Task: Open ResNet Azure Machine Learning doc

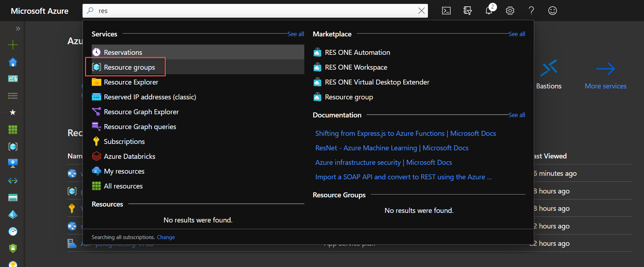Action: pos(392,148)
